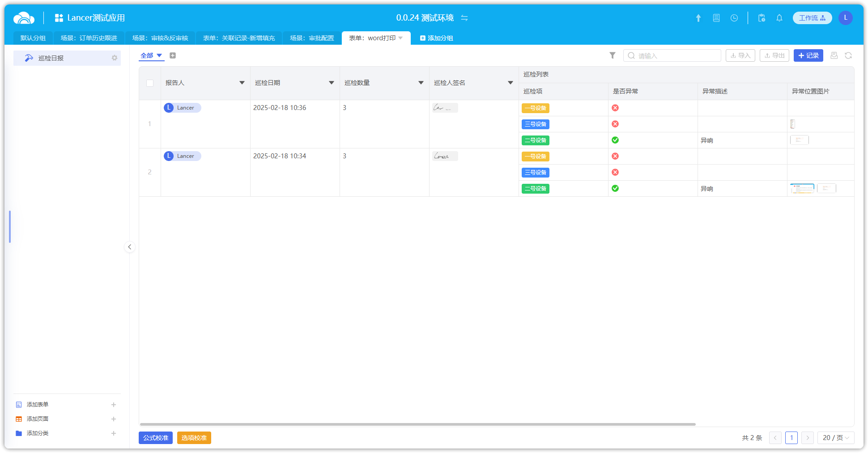Click the 记录 add record button
Viewport: 868px width, 453px height.
pos(808,55)
